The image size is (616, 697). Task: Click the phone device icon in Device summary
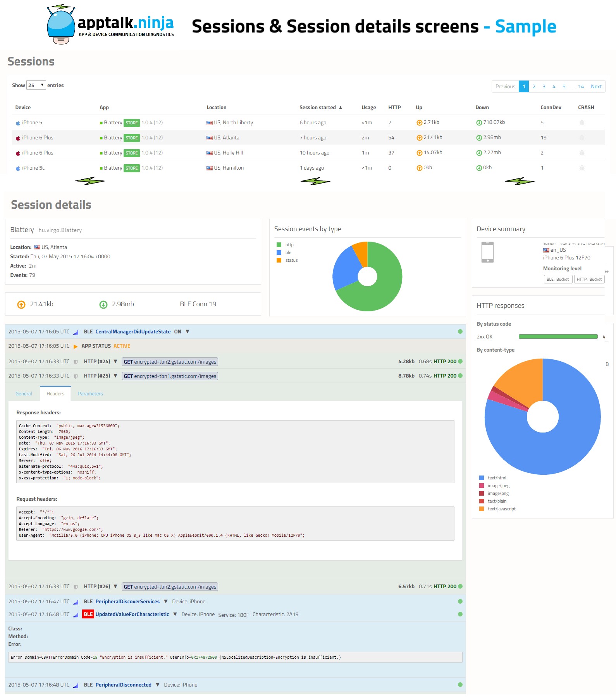click(487, 252)
